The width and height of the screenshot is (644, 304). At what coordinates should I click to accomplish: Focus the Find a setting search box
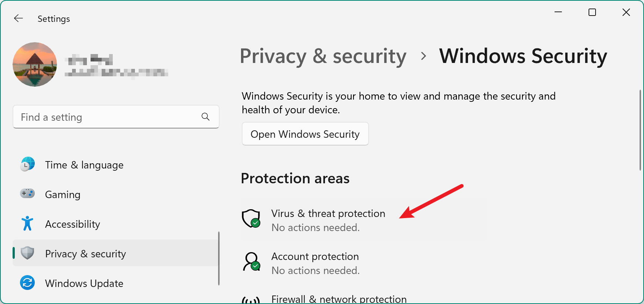click(x=107, y=117)
